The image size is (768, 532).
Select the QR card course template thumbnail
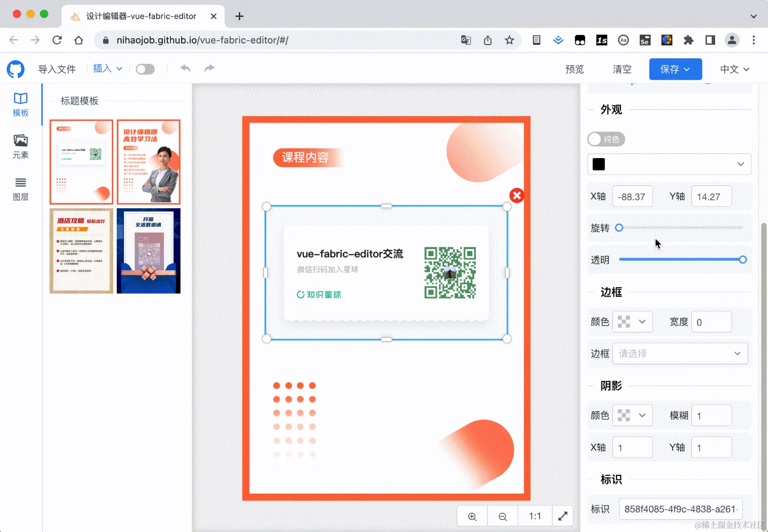click(x=81, y=162)
